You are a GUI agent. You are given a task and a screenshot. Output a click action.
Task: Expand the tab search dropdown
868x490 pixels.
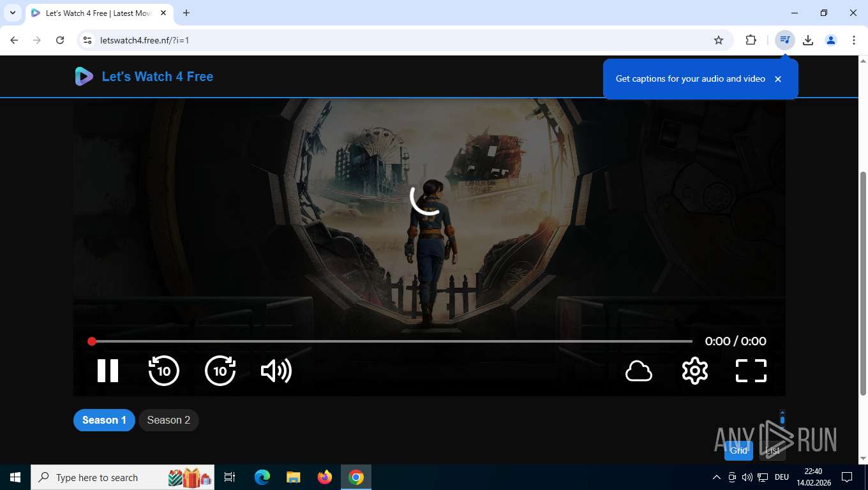pos(12,13)
